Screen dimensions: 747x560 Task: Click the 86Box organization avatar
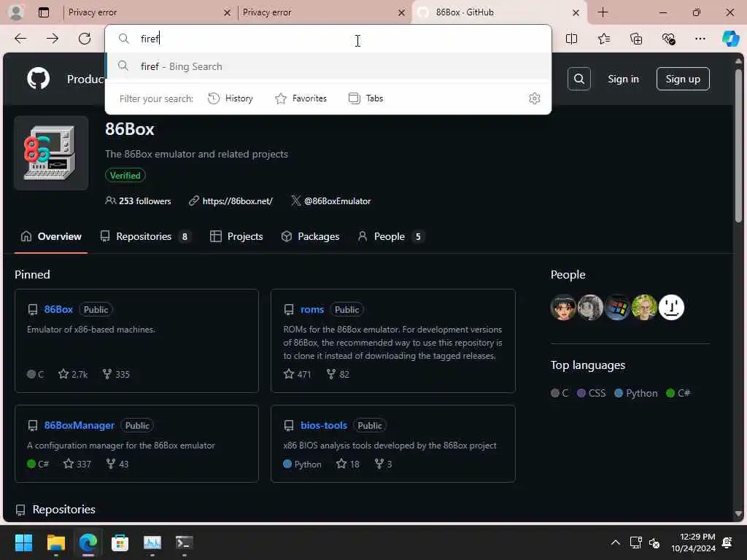[51, 153]
